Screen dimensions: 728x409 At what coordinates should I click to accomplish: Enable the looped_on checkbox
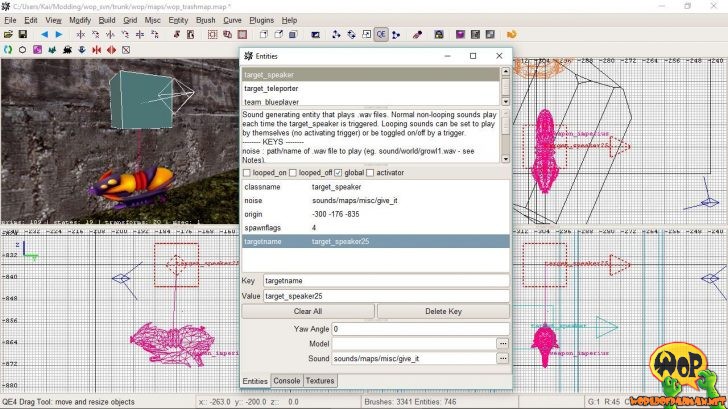click(x=247, y=173)
